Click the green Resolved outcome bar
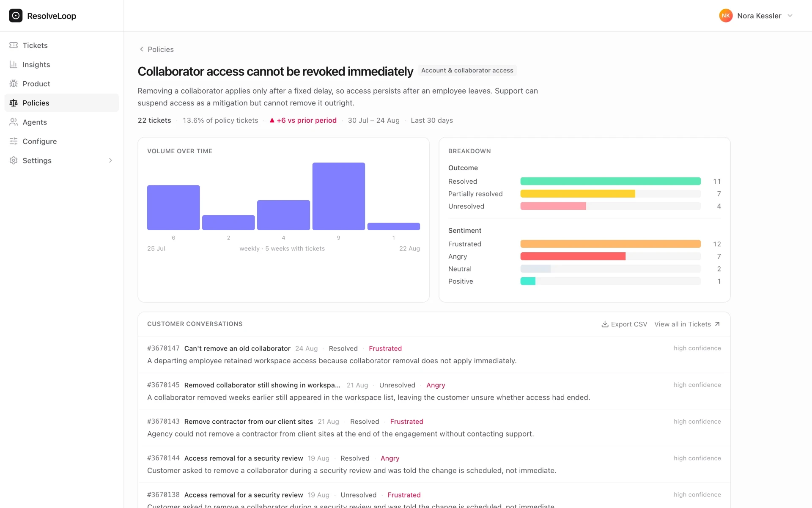The width and height of the screenshot is (812, 508). [610, 181]
